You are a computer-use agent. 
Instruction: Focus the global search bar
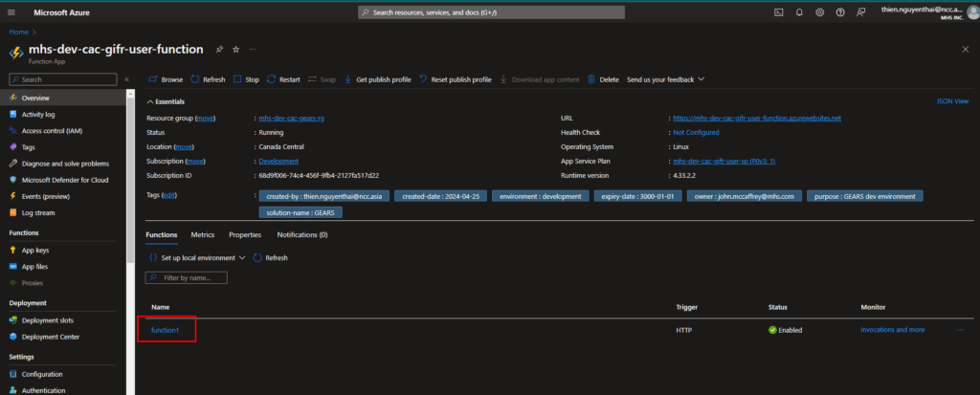(x=491, y=12)
